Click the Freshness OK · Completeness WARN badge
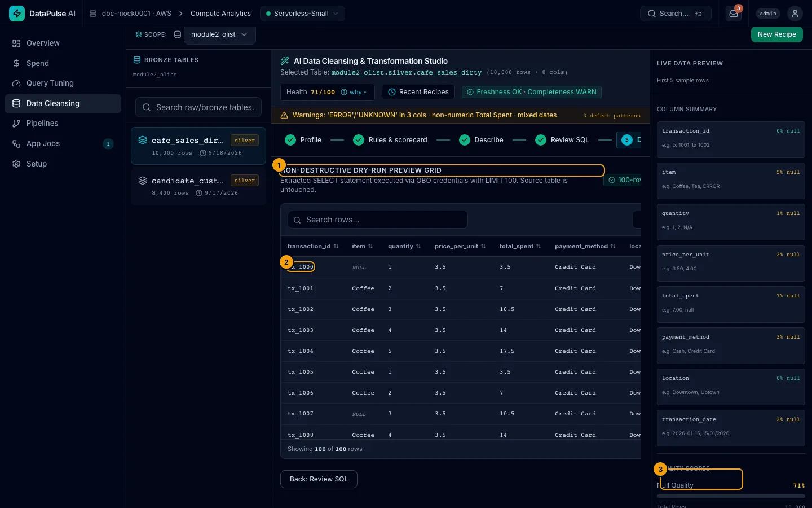This screenshot has width=812, height=508. pyautogui.click(x=532, y=92)
